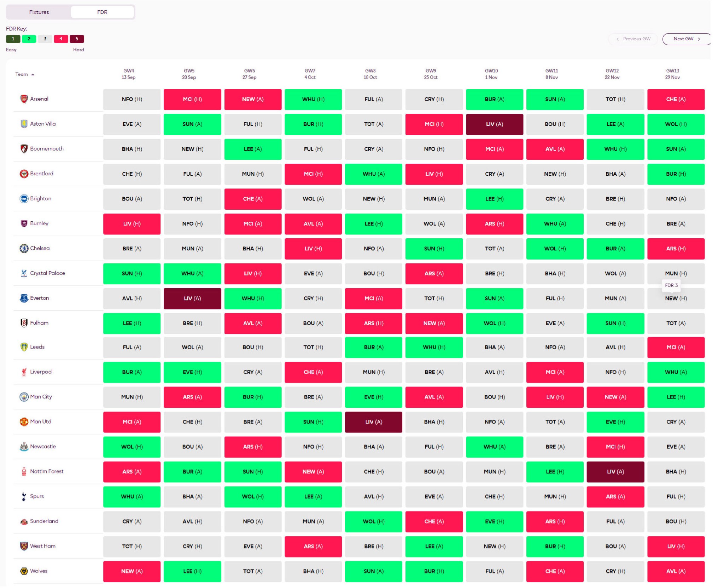This screenshot has height=588, width=724.
Task: Click the Newcastle club crest
Action: 24,447
